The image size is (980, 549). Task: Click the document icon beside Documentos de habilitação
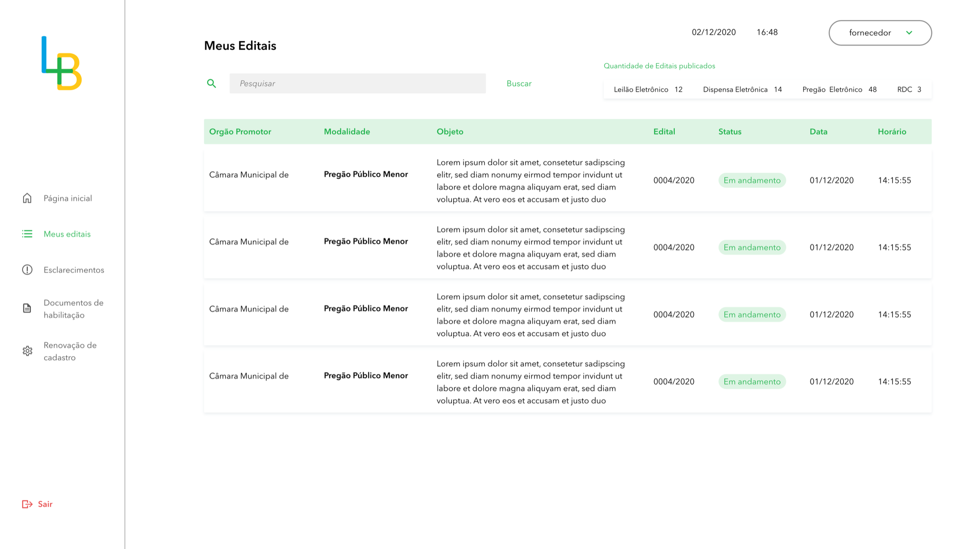click(27, 308)
